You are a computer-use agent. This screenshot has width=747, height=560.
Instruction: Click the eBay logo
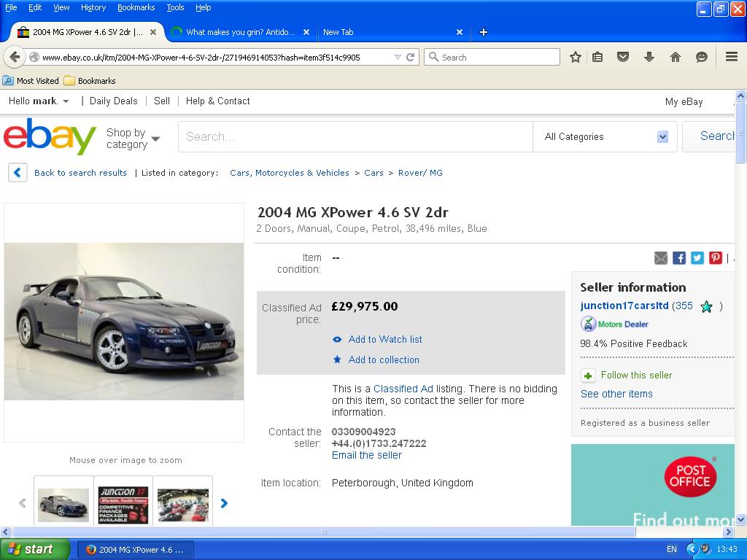50,136
